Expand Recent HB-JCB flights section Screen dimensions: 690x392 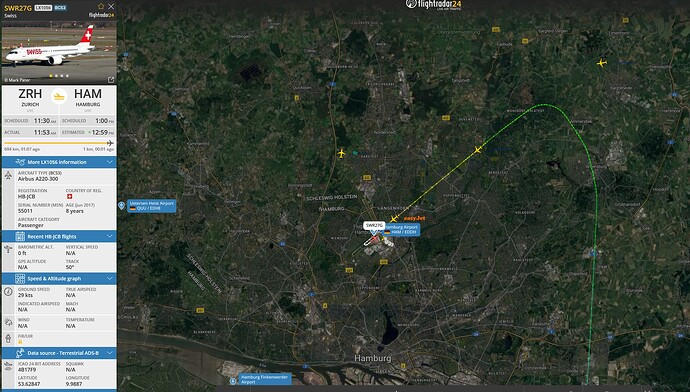[59, 236]
